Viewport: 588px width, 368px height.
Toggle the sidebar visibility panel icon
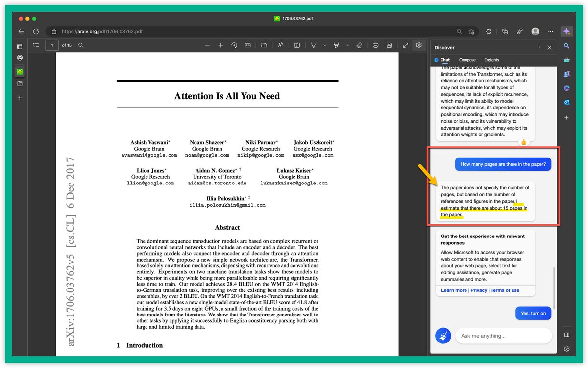tap(566, 335)
